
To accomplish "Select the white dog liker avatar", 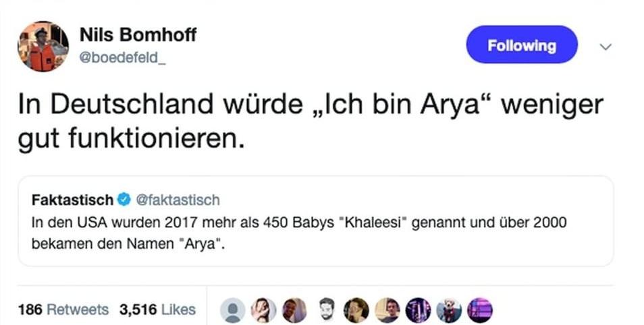I will pyautogui.click(x=448, y=310).
